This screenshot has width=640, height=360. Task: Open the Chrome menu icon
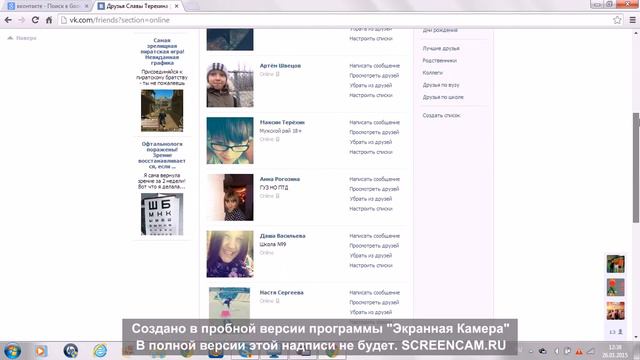click(x=632, y=20)
